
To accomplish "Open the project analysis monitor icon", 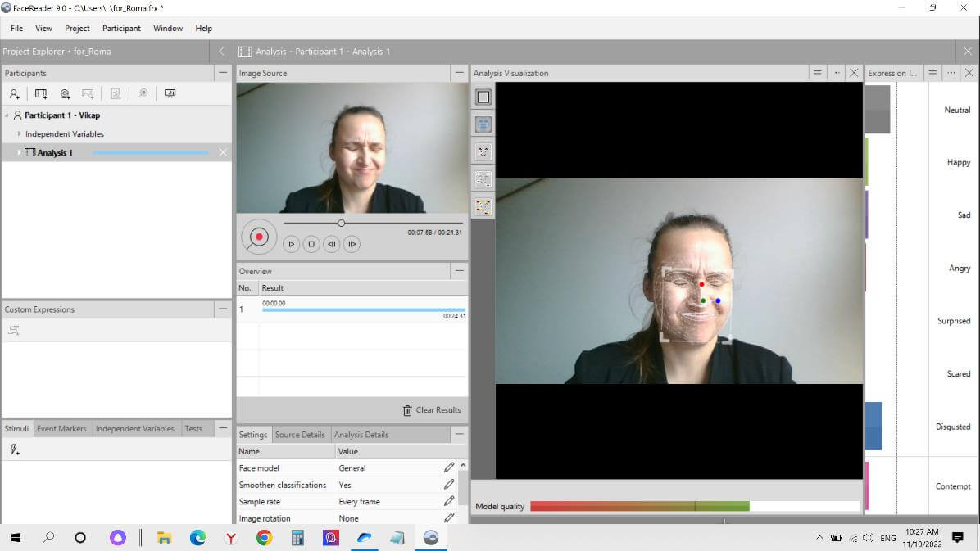I will [170, 94].
